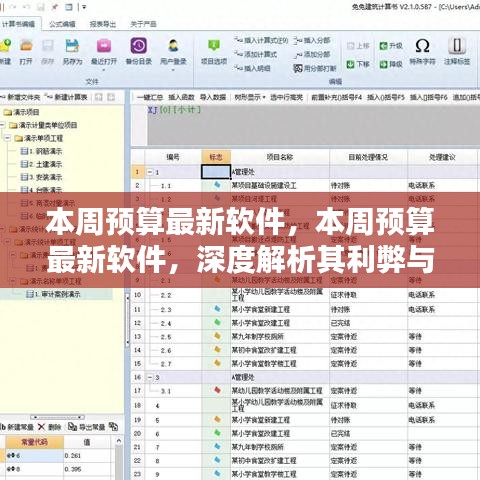The height and width of the screenshot is (480, 480).
Task: Click 插入计算式 insert formula
Action: tap(261, 40)
